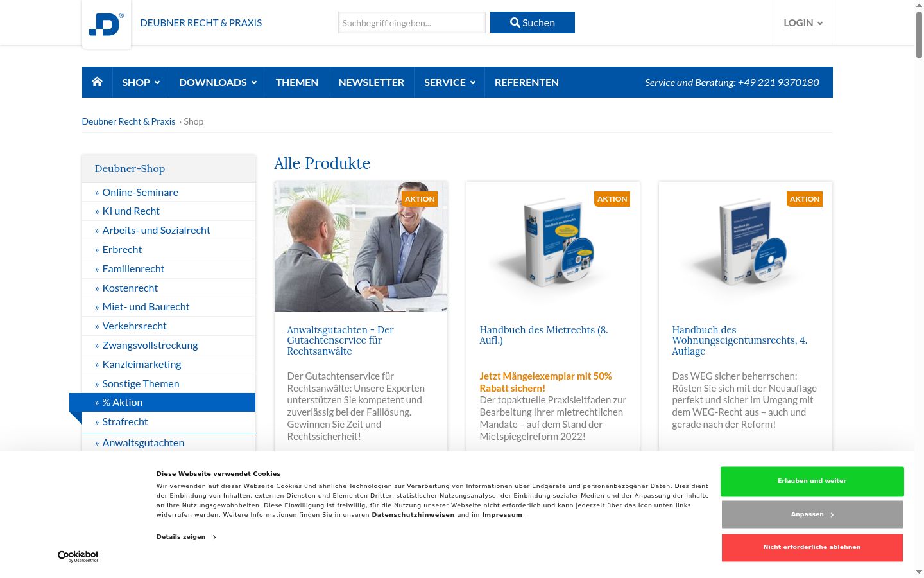Open the NEWSLETTER menu item
The image size is (924, 578).
point(372,82)
